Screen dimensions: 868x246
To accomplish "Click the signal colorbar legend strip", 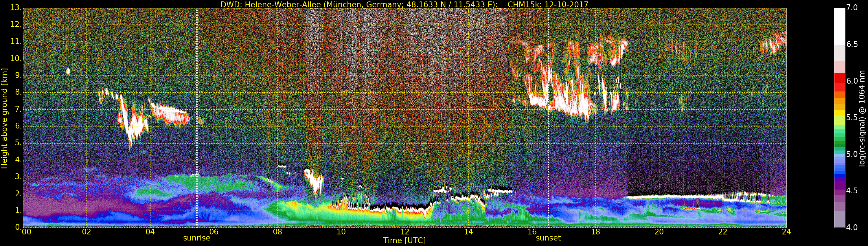I will pyautogui.click(x=839, y=118).
